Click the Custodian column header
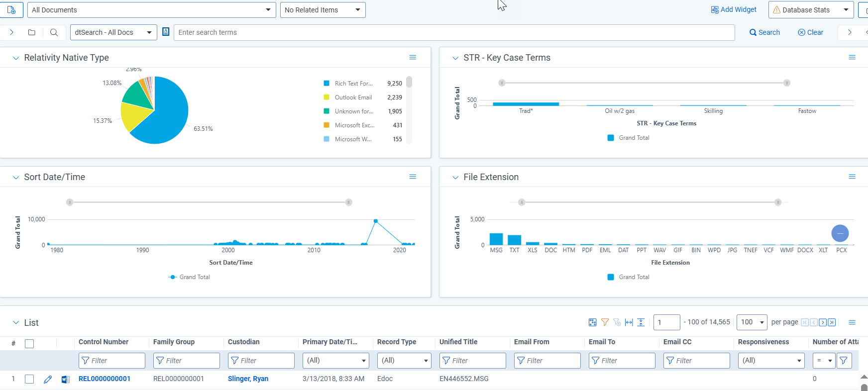The width and height of the screenshot is (868, 391). (243, 342)
